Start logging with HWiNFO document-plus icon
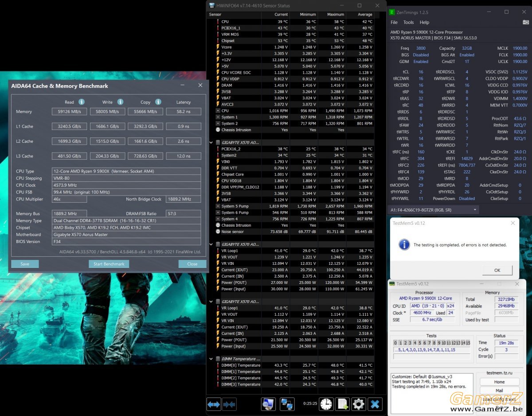Image resolution: width=532 pixels, height=416 pixels. [342, 404]
